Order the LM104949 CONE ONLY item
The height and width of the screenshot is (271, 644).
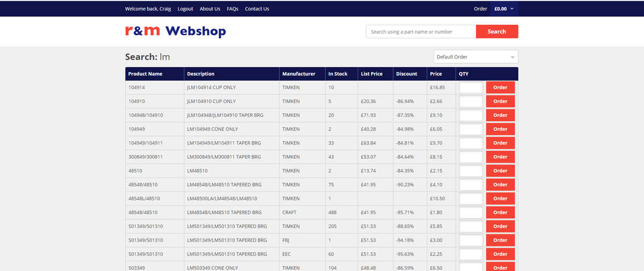point(500,129)
